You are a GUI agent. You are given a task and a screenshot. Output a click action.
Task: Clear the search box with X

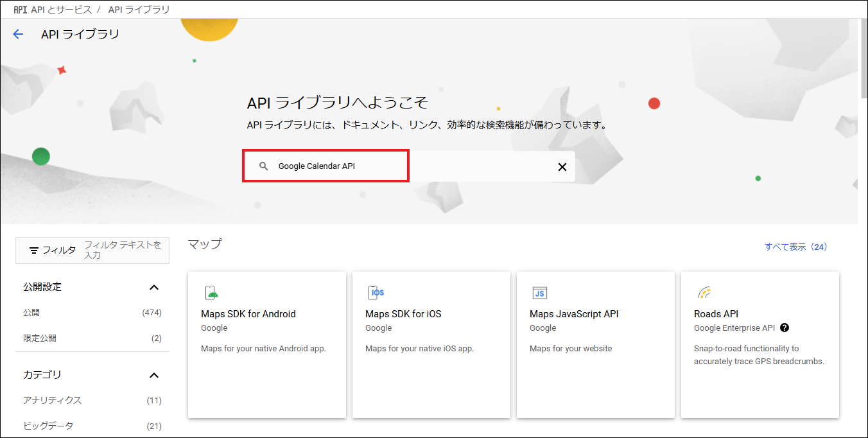[562, 167]
